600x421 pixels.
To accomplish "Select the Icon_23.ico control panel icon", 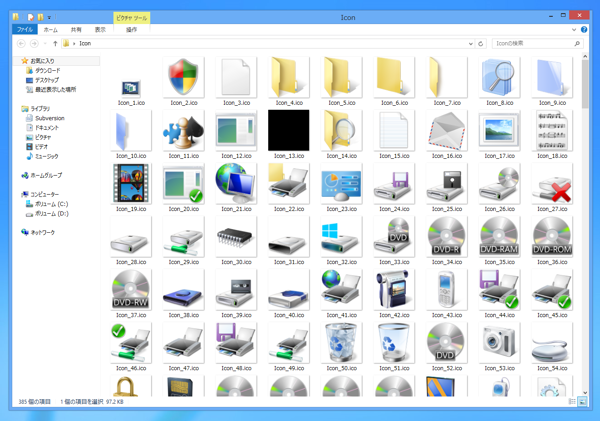I will click(341, 183).
